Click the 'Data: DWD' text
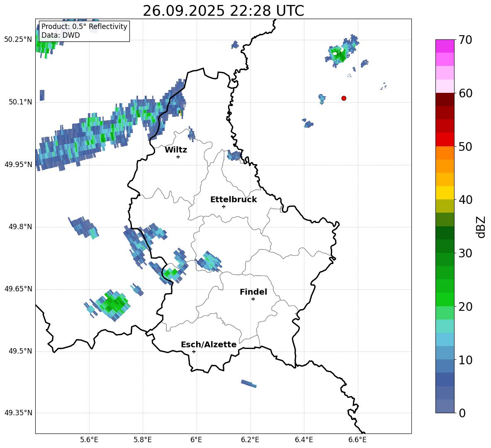This screenshot has width=491, height=448. coord(61,35)
